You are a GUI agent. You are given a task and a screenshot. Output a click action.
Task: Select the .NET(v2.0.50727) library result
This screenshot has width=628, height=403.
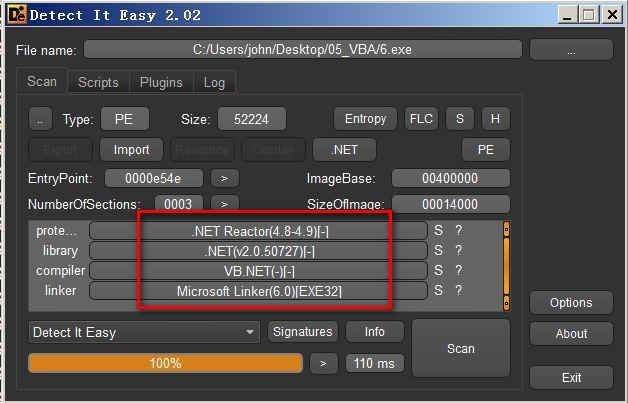[x=258, y=251]
